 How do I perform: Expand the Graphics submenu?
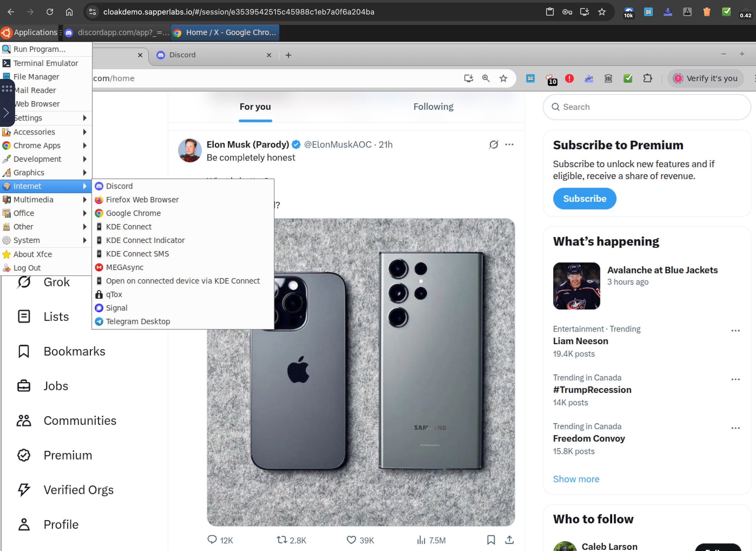tap(46, 172)
